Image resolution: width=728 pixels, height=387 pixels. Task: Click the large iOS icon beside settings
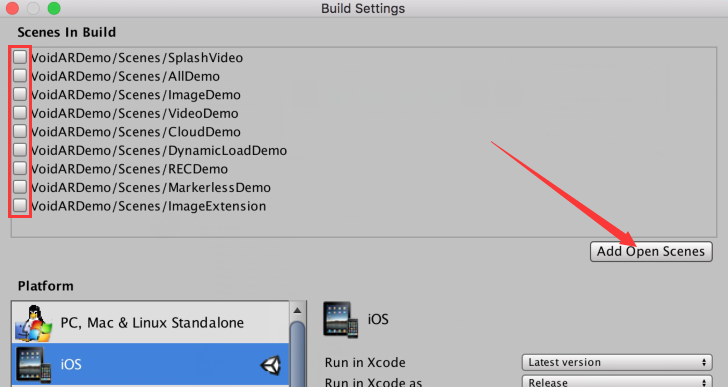pos(341,319)
